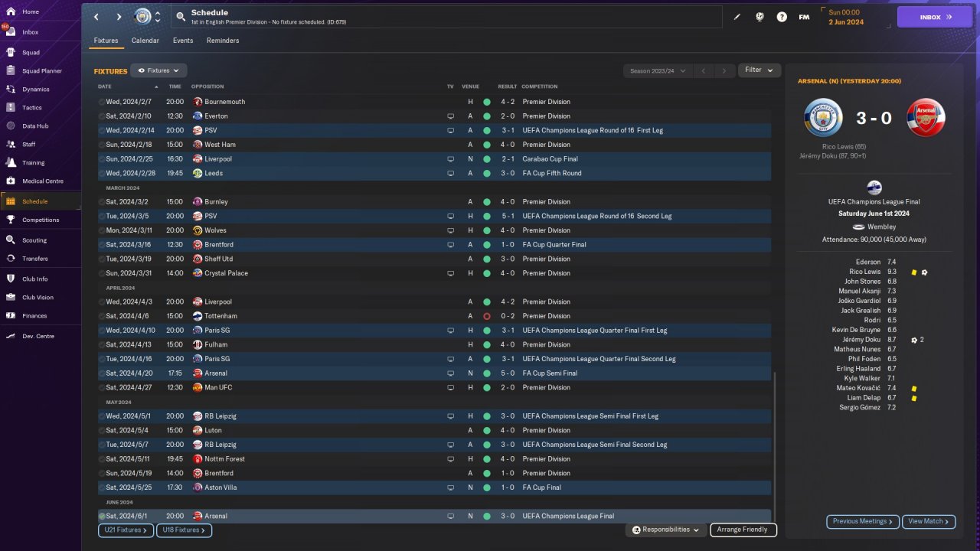This screenshot has height=551, width=980.
Task: Click the search magnifier icon
Action: point(181,16)
